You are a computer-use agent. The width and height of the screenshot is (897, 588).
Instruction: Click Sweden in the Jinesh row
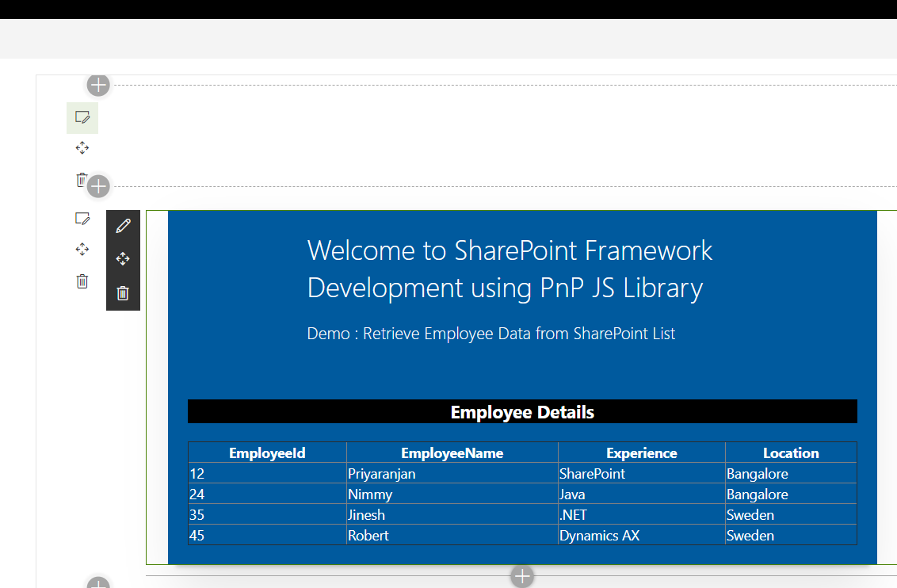click(791, 515)
